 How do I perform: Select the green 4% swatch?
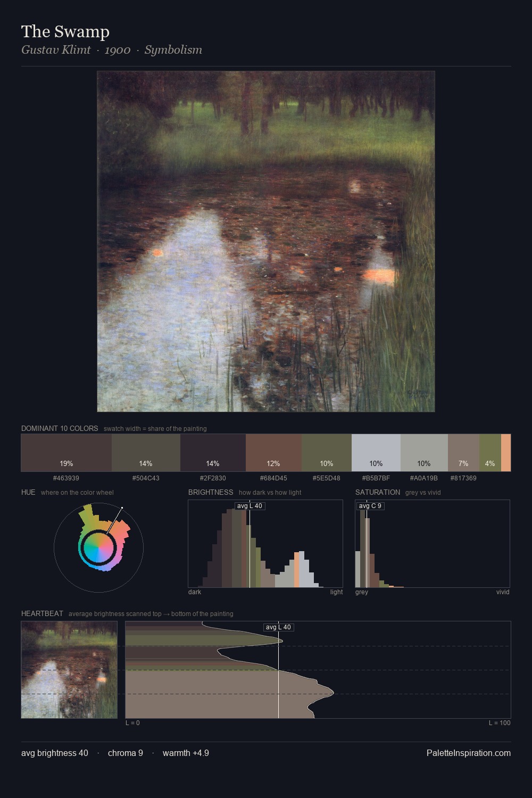point(490,453)
